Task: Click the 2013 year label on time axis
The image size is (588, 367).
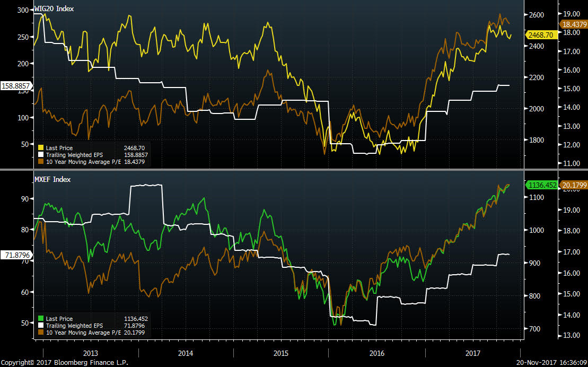Action: (90, 354)
